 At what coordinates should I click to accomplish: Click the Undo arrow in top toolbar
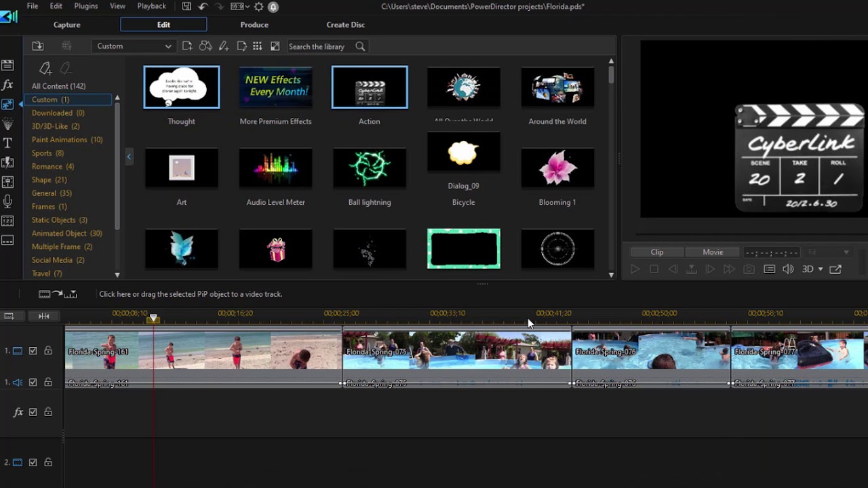[203, 7]
